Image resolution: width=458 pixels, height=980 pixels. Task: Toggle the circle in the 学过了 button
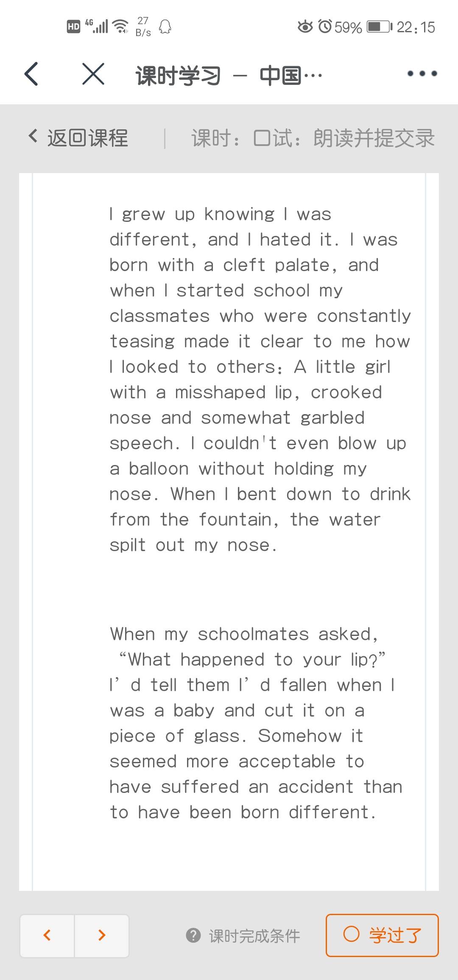(351, 934)
